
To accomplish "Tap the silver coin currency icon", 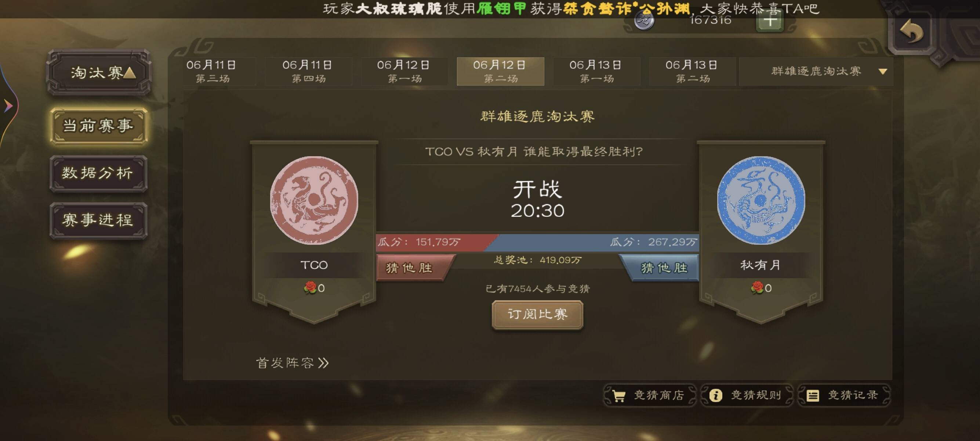I will click(644, 20).
